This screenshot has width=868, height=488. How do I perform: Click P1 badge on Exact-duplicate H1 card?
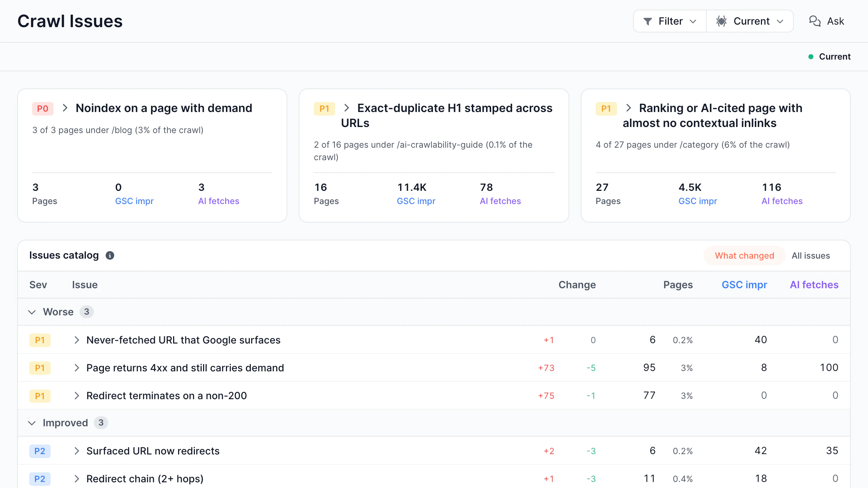(324, 108)
